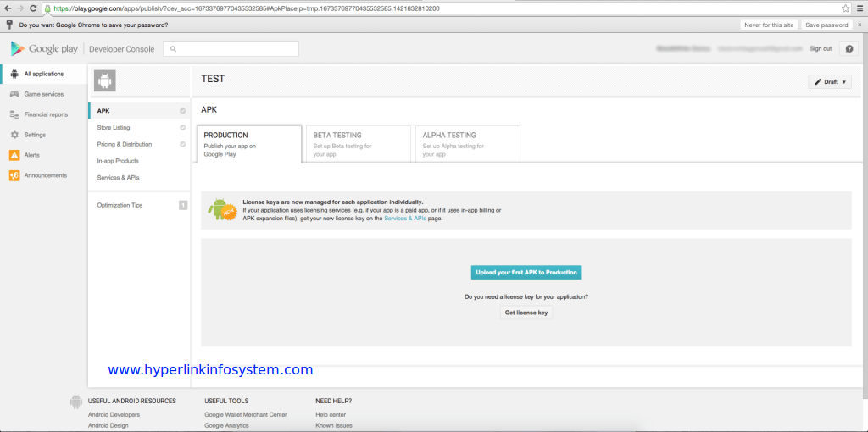868x432 pixels.
Task: Click Upload your first APK to Production
Action: tap(526, 272)
